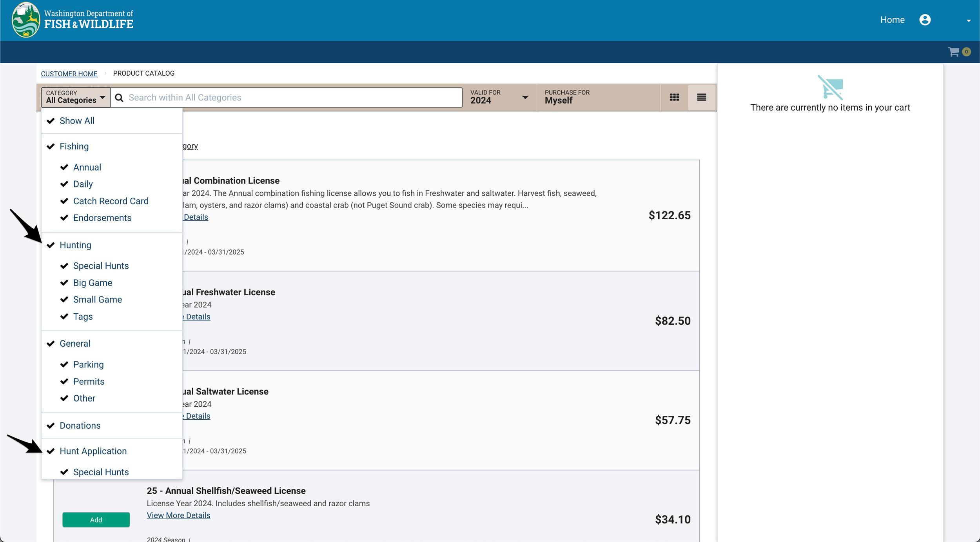Open the account menu caret in header
The height and width of the screenshot is (542, 980).
[968, 21]
